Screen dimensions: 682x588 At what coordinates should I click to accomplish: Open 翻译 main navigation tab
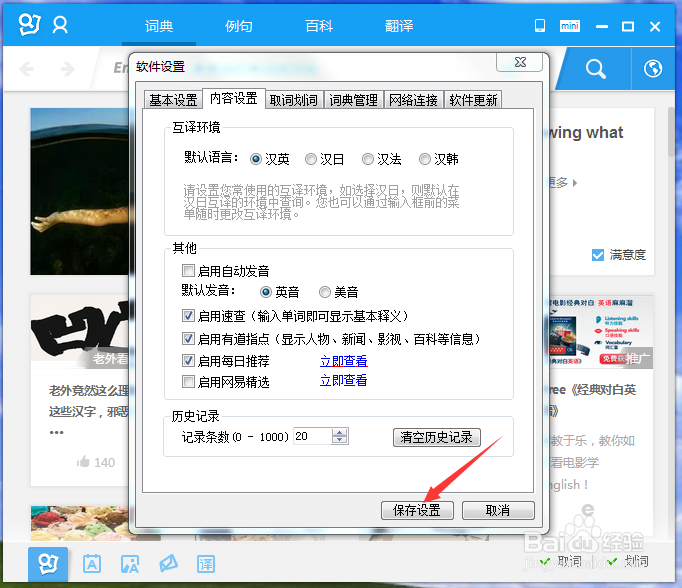[x=399, y=27]
